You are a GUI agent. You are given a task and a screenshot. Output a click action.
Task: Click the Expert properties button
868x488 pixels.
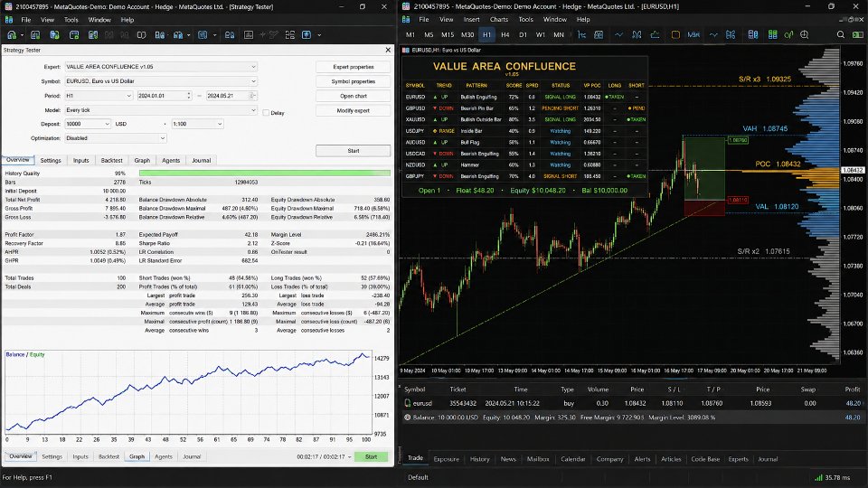point(354,67)
